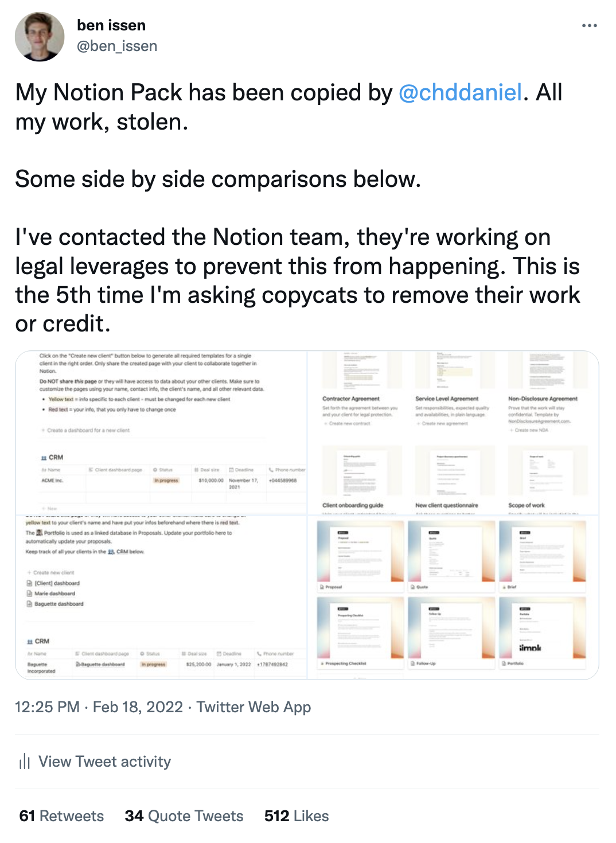616x843 pixels.
Task: Click the Twitter Web App source label
Action: 254,707
